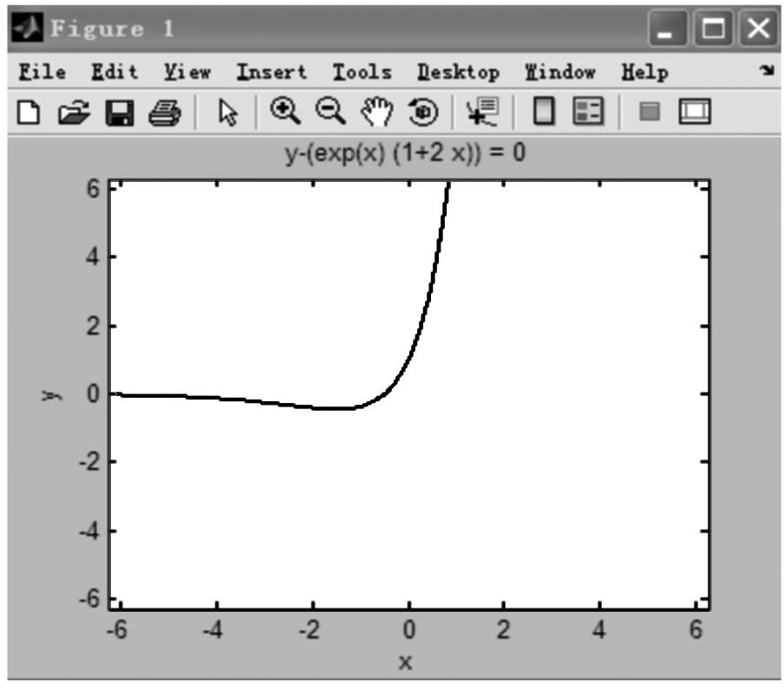Activate the Pan hand tool
Viewport: 784px width, 689px height.
click(x=376, y=112)
